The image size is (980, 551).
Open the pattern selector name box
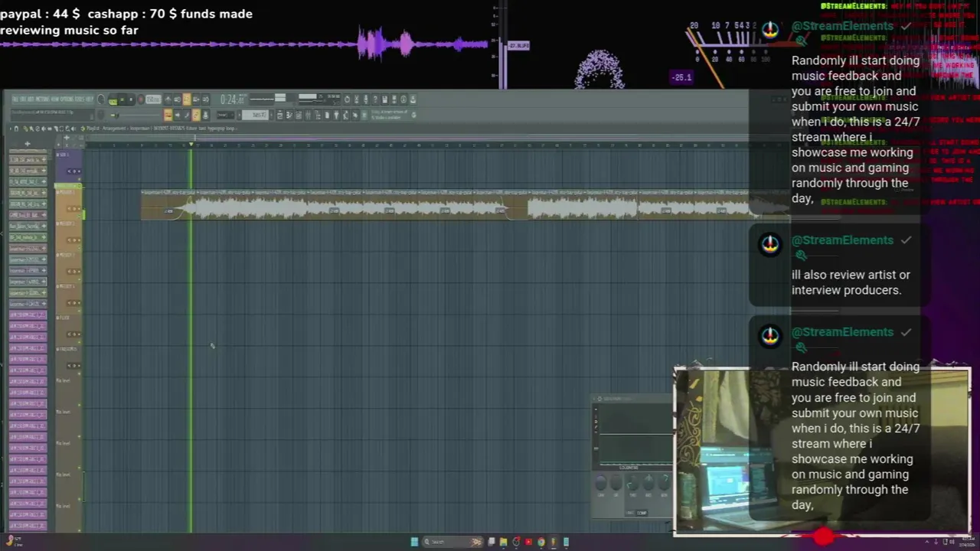[x=255, y=115]
